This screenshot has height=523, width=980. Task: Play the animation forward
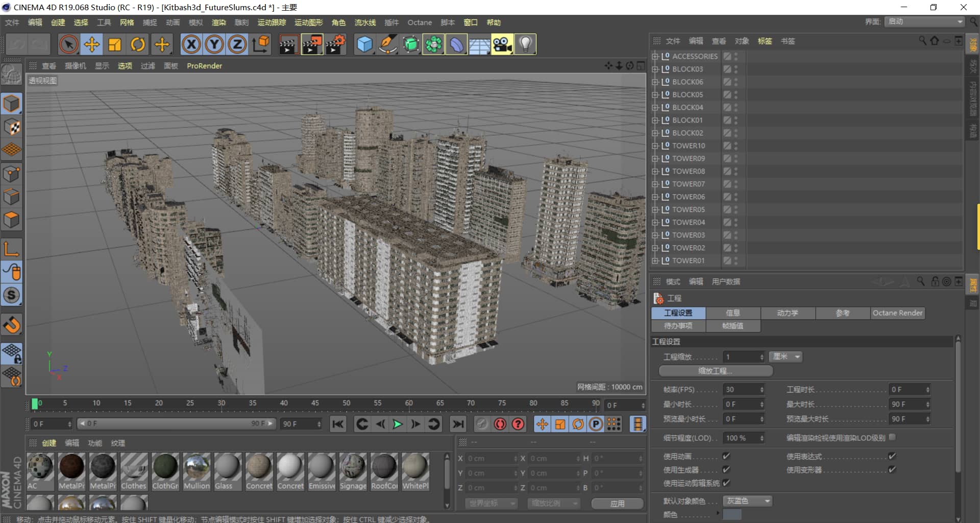[x=397, y=424]
